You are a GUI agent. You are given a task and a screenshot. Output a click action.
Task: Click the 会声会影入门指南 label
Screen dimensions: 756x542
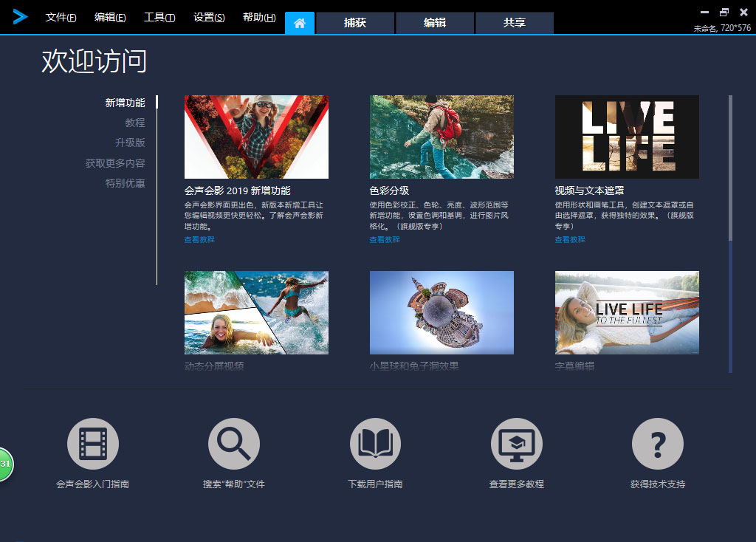pyautogui.click(x=92, y=484)
